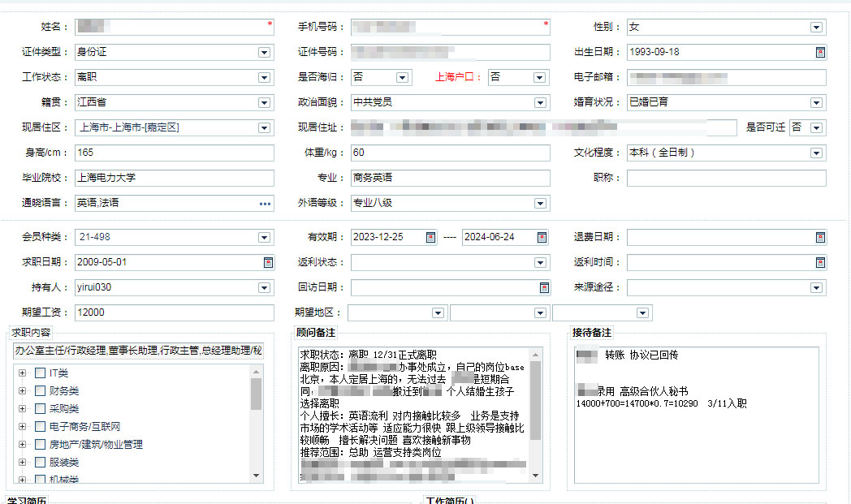Click scroll-down arrow in 顾问备注 box

click(536, 476)
